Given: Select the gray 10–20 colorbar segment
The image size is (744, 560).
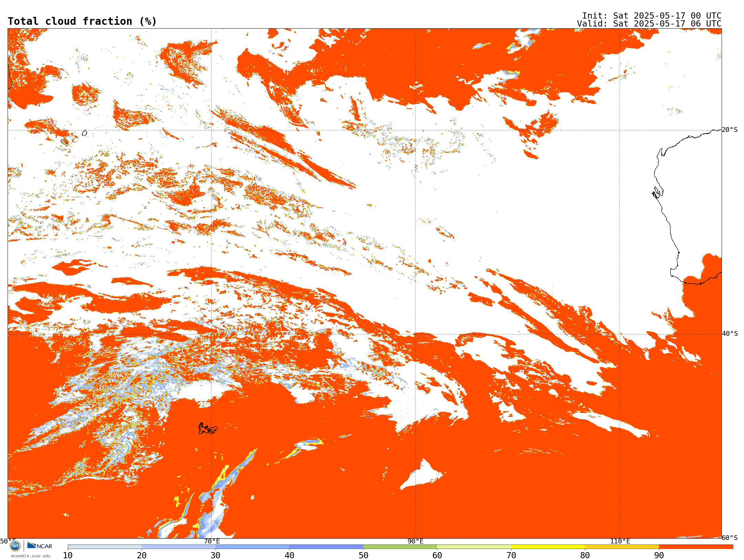Looking at the screenshot, I should pyautogui.click(x=105, y=547).
